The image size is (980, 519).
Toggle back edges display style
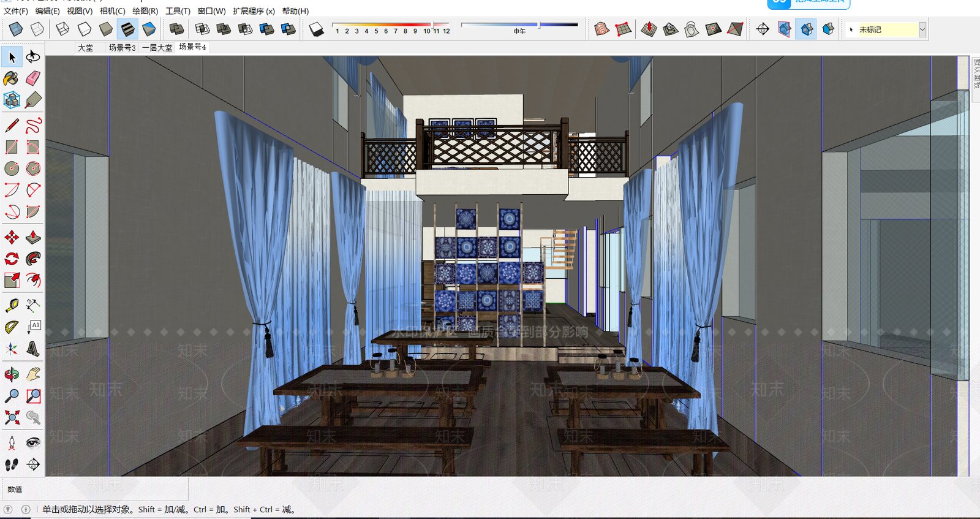pyautogui.click(x=37, y=29)
